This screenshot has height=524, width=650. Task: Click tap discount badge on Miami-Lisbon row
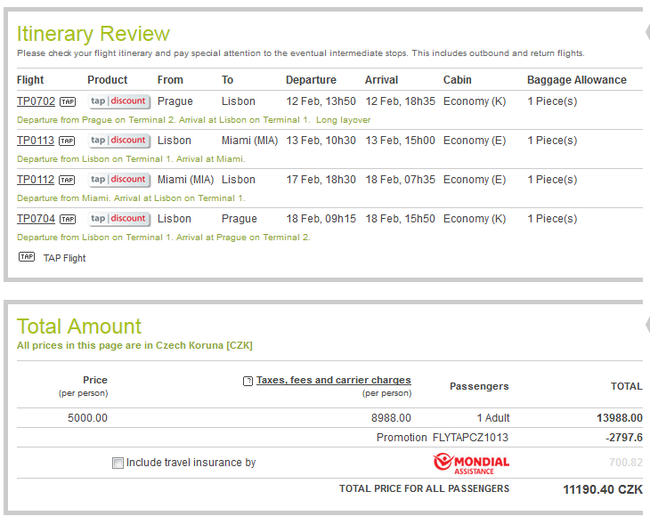point(119,179)
